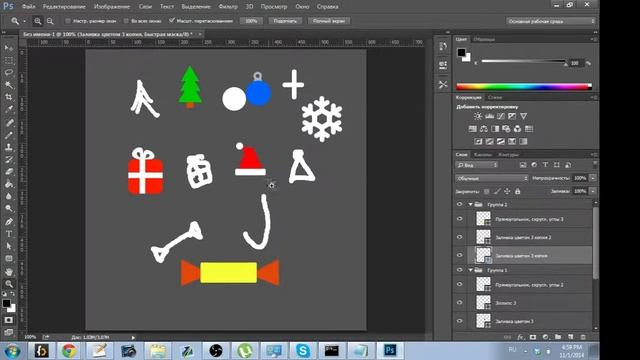Click the Color panel foreground swatch

[x=461, y=52]
